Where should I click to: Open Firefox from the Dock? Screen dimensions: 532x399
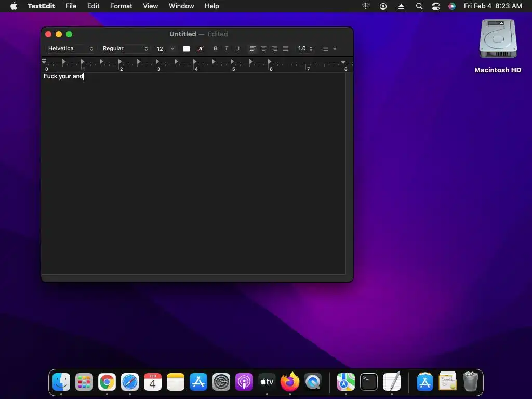[290, 381]
